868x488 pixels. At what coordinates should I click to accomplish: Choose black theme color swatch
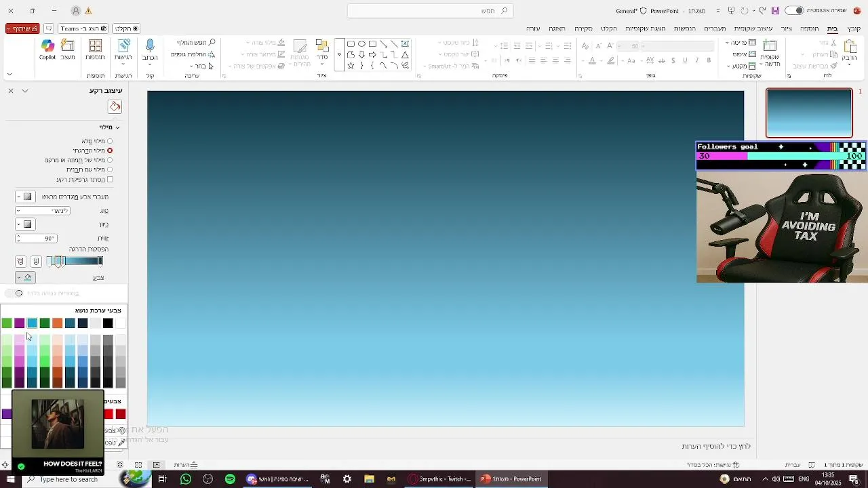(108, 323)
